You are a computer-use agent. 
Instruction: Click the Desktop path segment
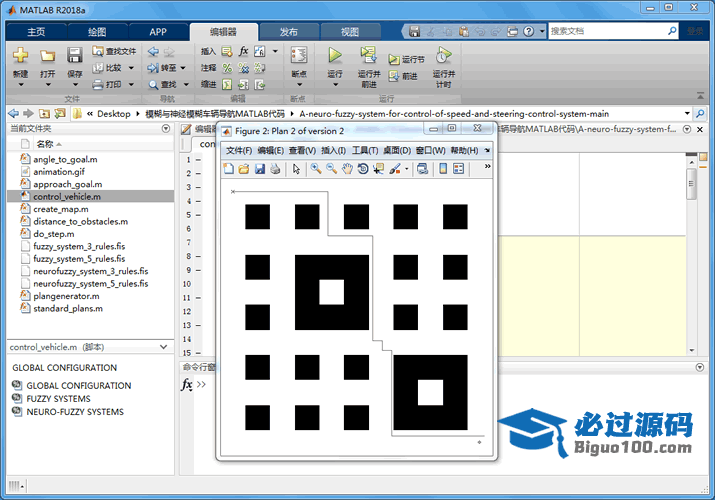pyautogui.click(x=114, y=113)
